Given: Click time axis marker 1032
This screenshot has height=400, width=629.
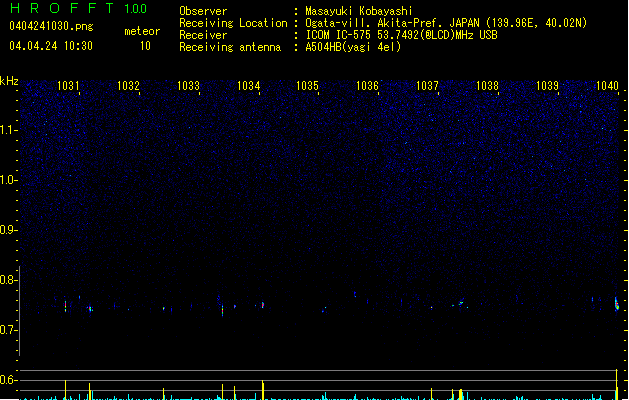Looking at the screenshot, I should (x=128, y=86).
